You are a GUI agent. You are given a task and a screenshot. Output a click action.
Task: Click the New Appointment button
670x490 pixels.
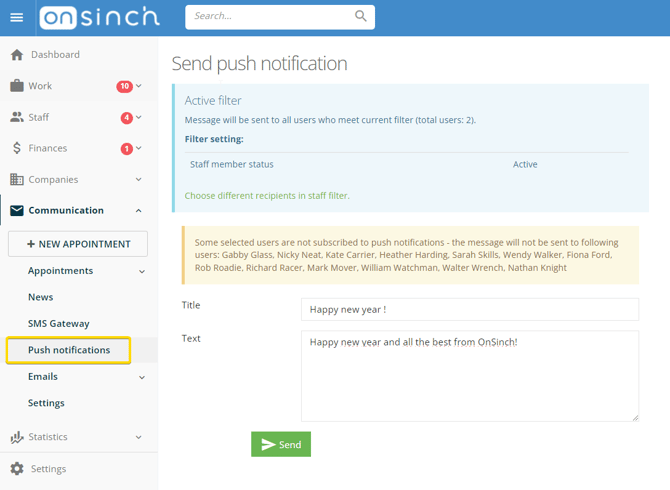pos(78,244)
